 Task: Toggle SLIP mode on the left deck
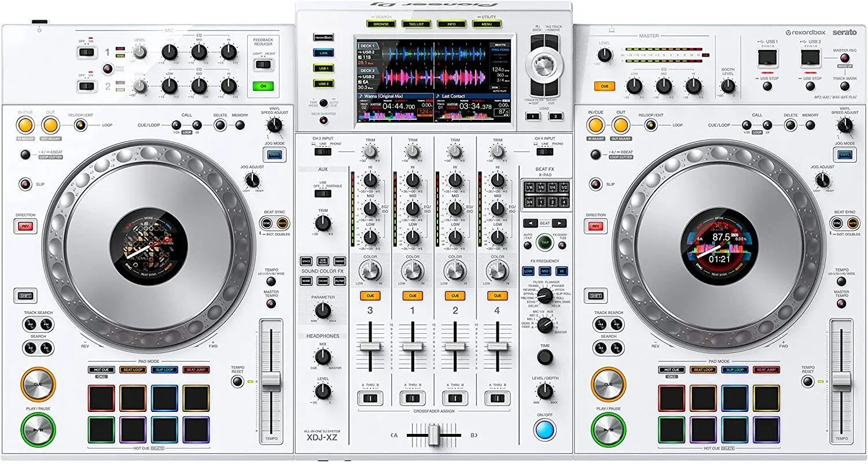pyautogui.click(x=25, y=184)
